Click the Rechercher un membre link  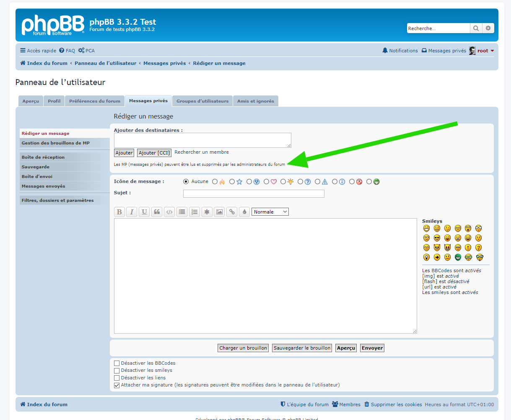point(202,152)
